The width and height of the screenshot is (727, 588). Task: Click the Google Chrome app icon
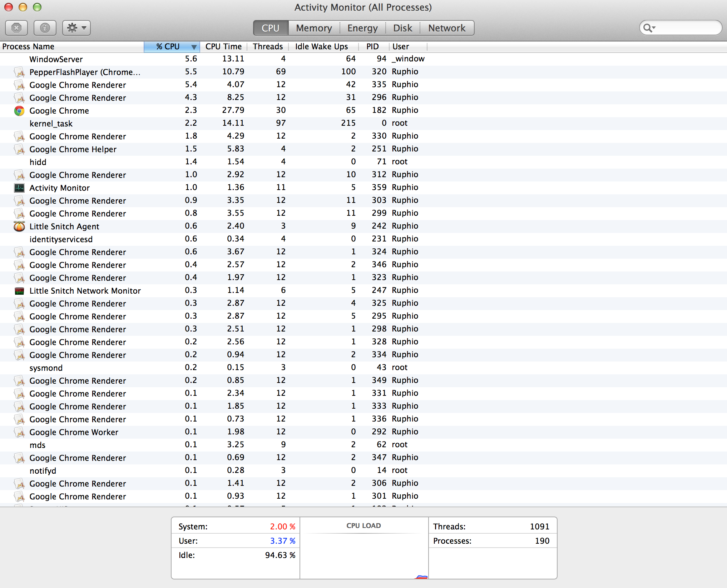(x=19, y=111)
